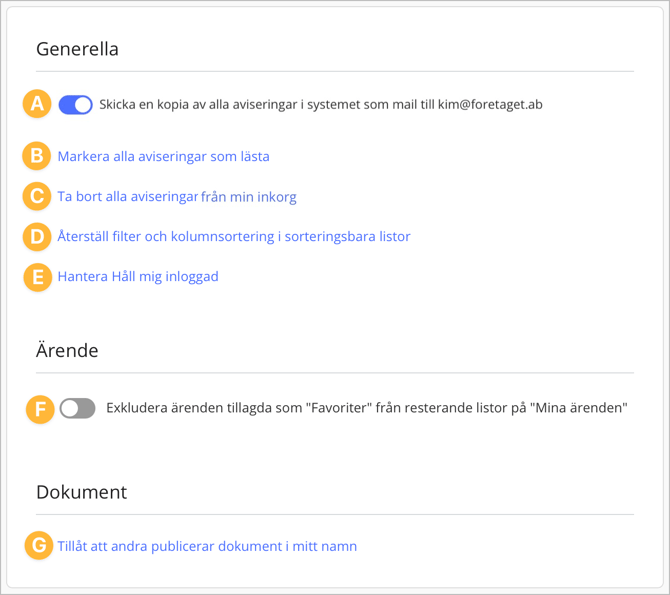Click the Generella section heading
This screenshot has height=595, width=670.
click(77, 48)
